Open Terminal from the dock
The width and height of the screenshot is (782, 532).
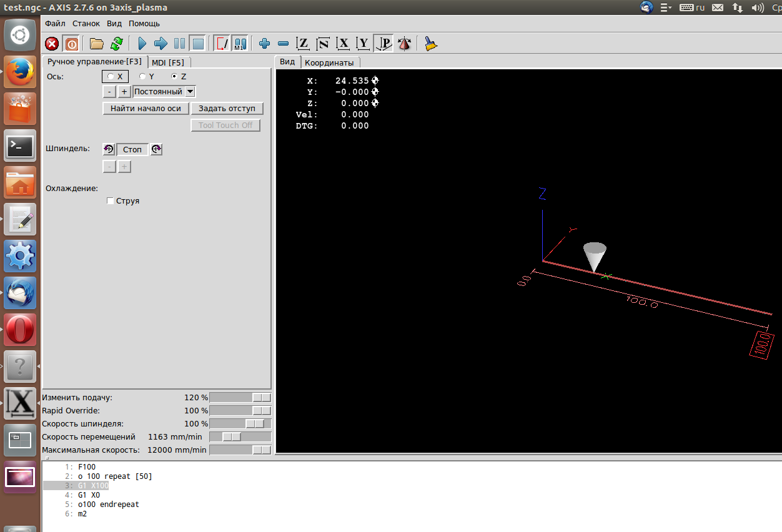point(20,146)
